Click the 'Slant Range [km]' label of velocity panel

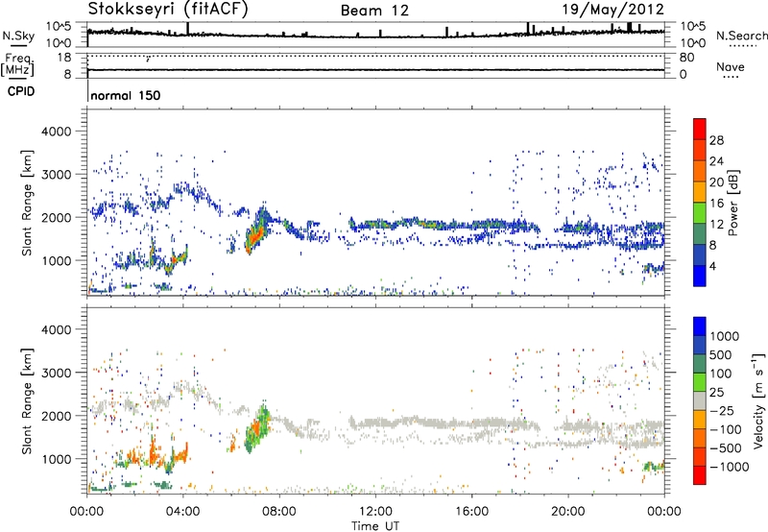27,401
